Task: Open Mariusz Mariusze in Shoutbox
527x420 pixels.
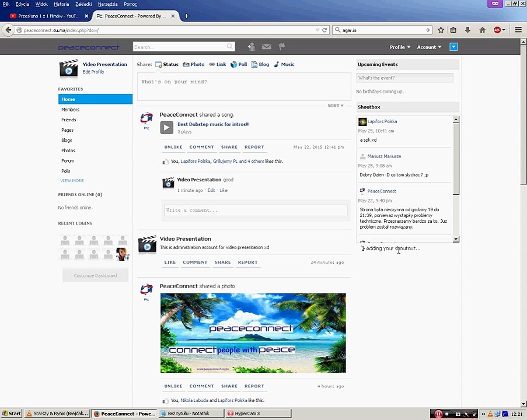Action: (x=384, y=156)
